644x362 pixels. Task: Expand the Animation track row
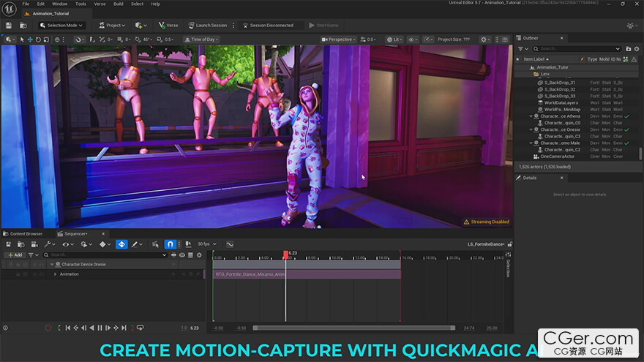54,274
